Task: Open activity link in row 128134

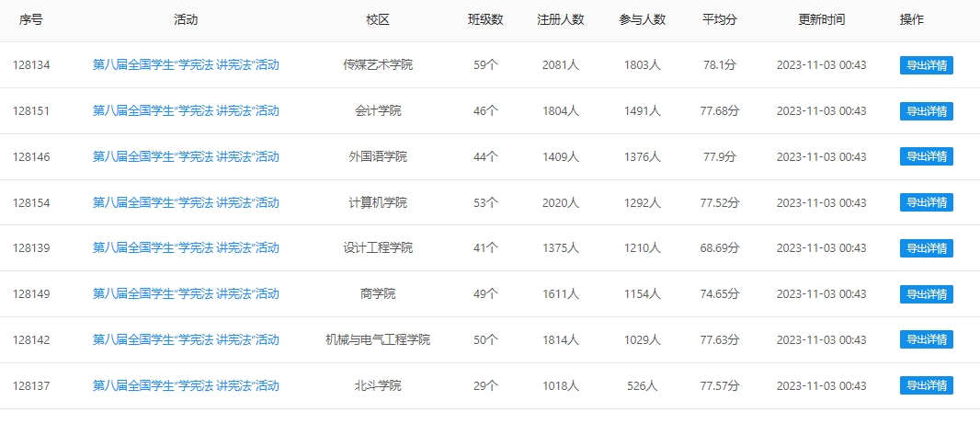Action: coord(186,65)
